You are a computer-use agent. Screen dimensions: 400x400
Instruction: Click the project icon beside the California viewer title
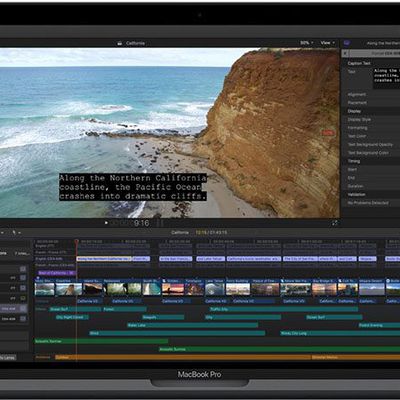(x=120, y=43)
